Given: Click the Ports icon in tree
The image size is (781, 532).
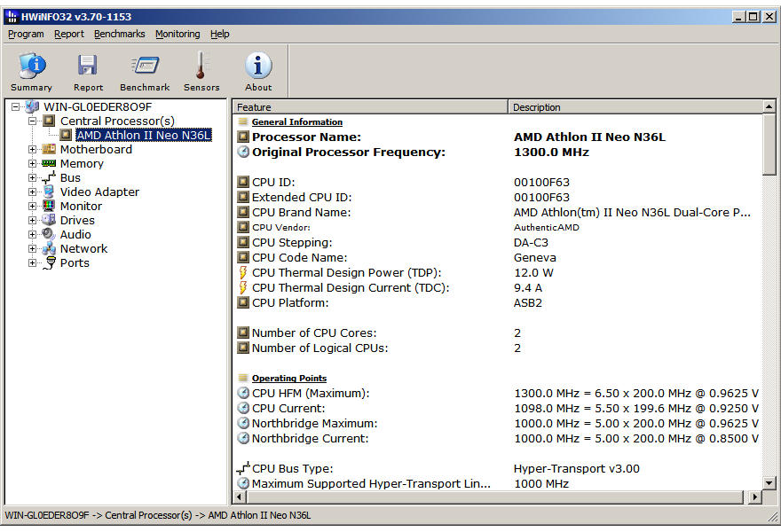Looking at the screenshot, I should [49, 262].
